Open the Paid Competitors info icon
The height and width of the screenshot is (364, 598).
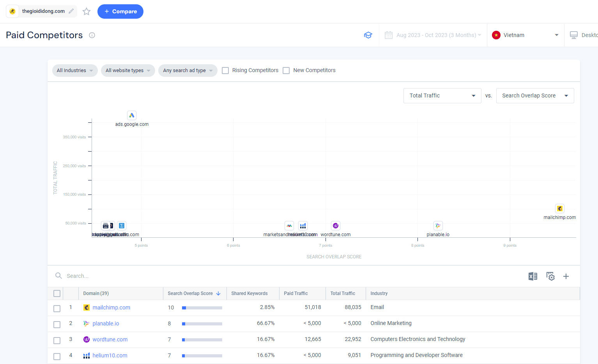click(x=92, y=35)
